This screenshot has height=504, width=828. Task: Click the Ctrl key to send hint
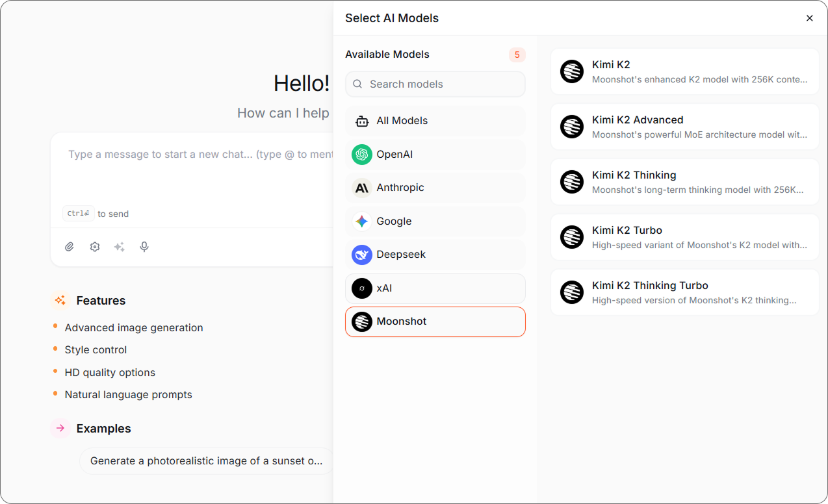point(79,214)
